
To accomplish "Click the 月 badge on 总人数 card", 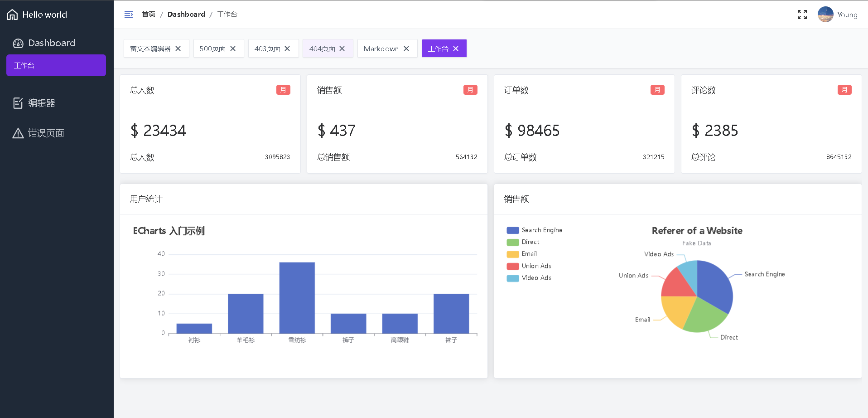I will coord(283,90).
